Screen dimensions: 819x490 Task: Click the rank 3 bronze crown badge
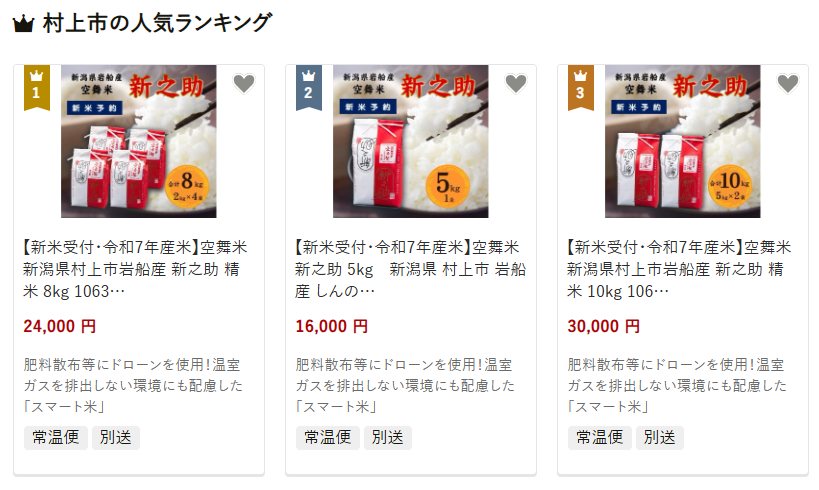pos(581,87)
